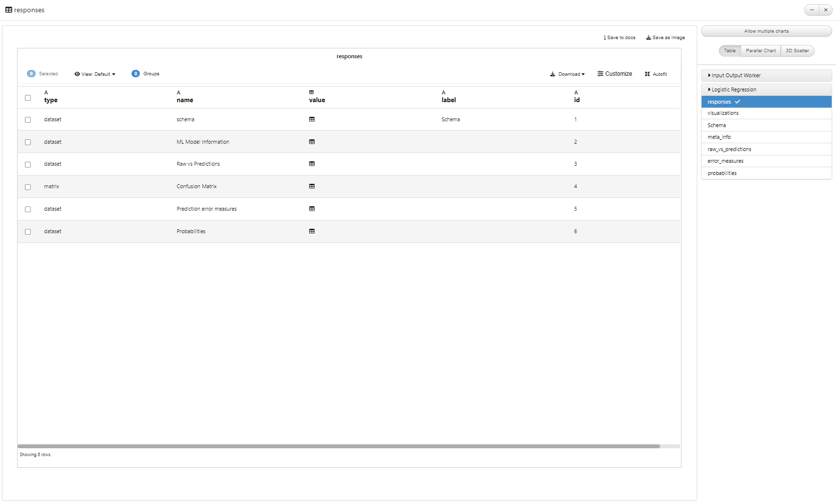
Task: Select error_measures in the sidebar list
Action: click(766, 161)
